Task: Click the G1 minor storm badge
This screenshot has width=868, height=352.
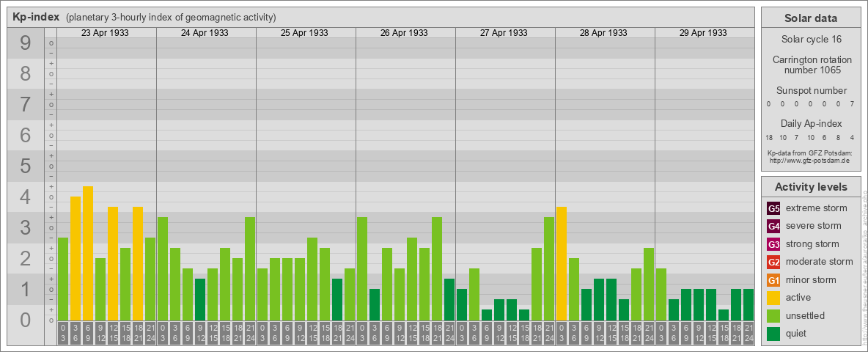Action: (773, 280)
